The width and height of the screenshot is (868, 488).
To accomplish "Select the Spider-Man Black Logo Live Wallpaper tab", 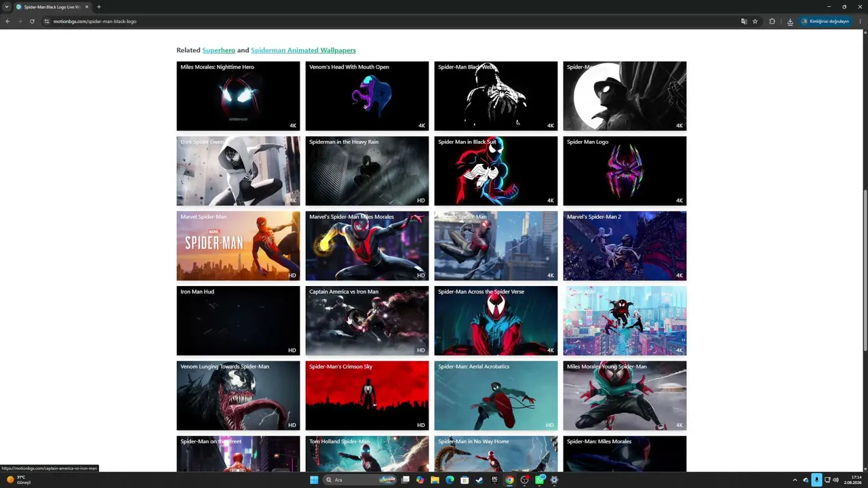I will tap(52, 7).
